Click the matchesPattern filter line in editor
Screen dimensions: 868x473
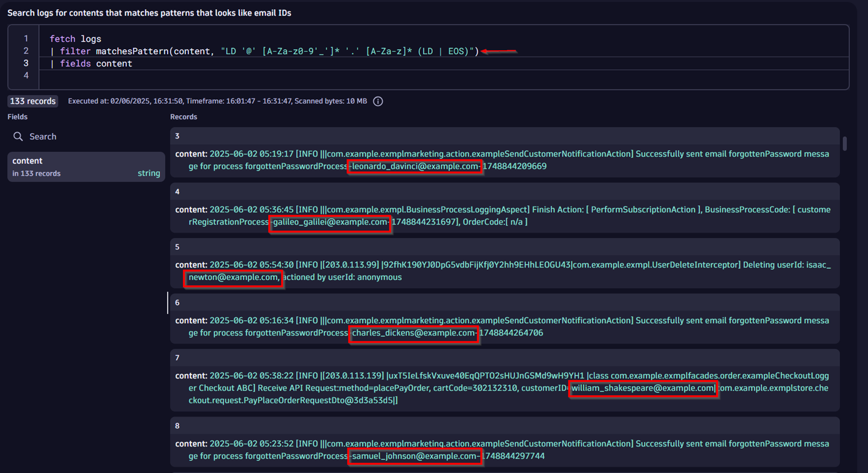pyautogui.click(x=264, y=51)
